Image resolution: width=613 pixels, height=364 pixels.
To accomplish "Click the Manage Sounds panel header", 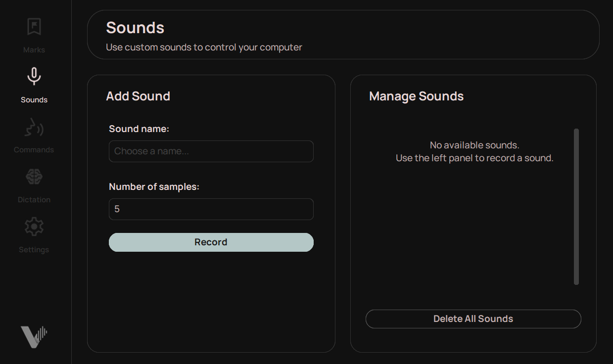I will 416,96.
